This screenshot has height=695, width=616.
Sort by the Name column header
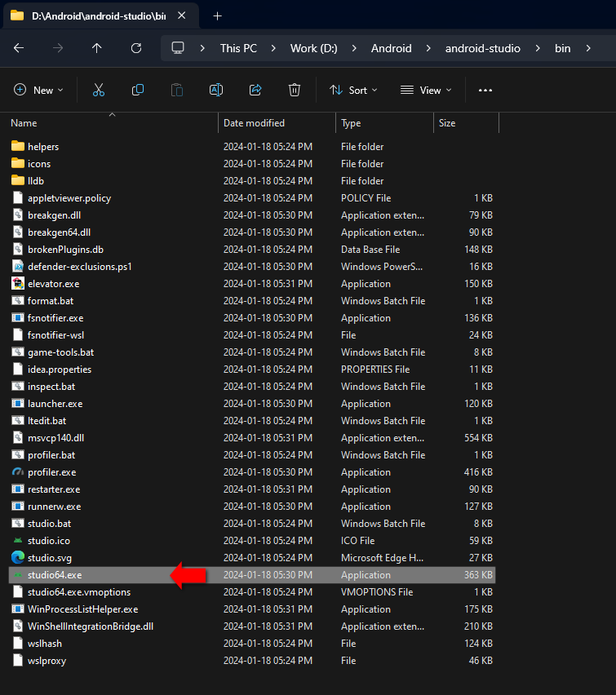coord(24,123)
